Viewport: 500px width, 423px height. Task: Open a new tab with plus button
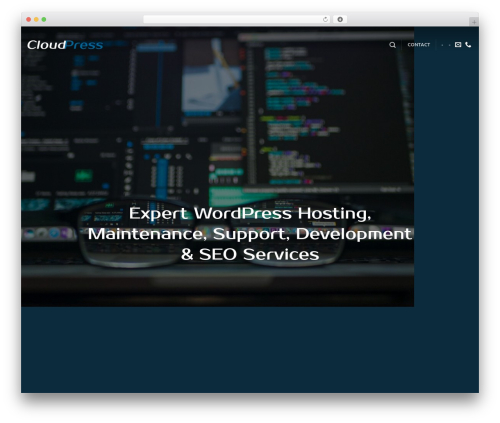(474, 22)
